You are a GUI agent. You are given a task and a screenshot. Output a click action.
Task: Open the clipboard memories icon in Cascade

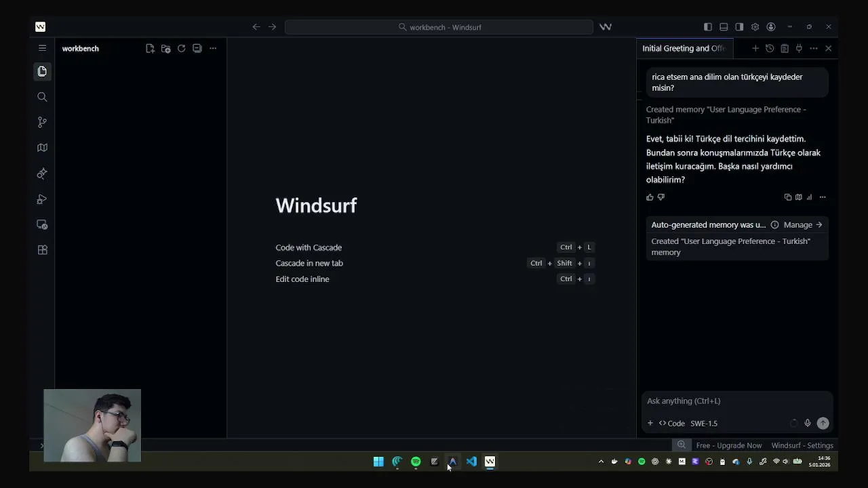(785, 48)
